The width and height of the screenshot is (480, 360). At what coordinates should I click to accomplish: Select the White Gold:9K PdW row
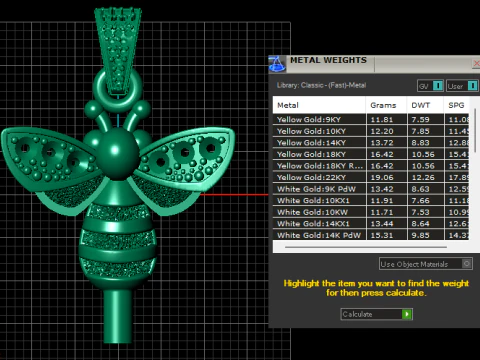pos(371,189)
